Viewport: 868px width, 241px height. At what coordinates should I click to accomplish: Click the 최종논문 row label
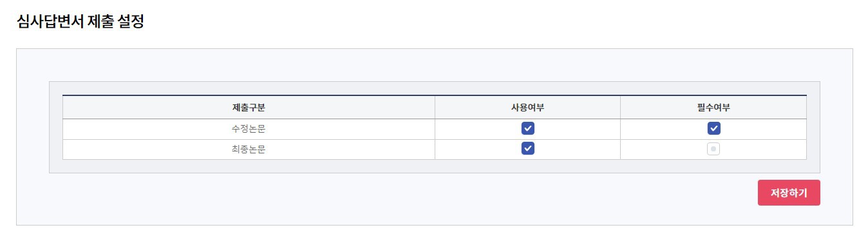(249, 149)
